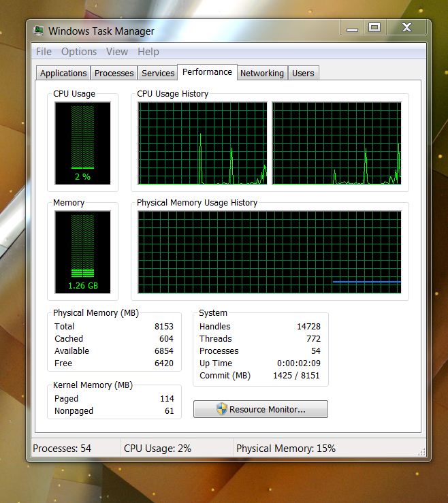Launch Resource Monitor
This screenshot has width=448, height=503.
(x=261, y=409)
